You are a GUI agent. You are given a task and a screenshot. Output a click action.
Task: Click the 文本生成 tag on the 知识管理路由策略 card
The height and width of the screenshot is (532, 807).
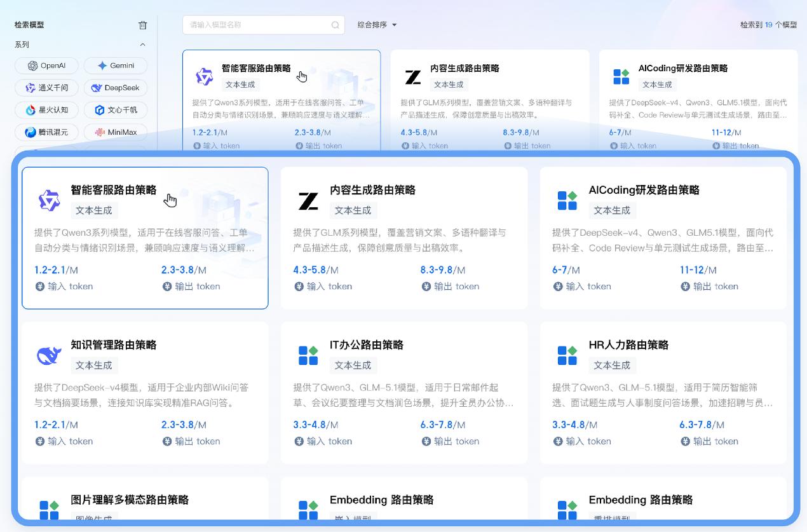point(94,365)
